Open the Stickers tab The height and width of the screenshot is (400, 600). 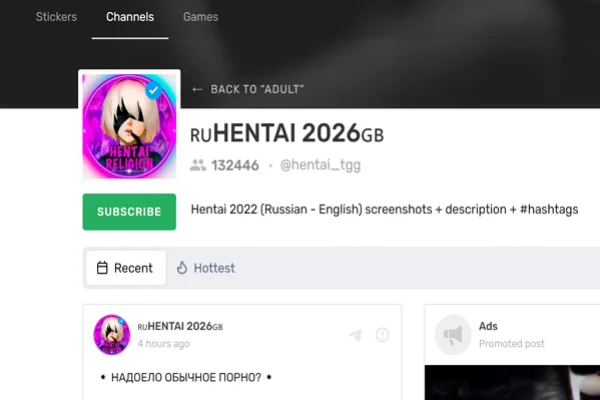click(56, 17)
